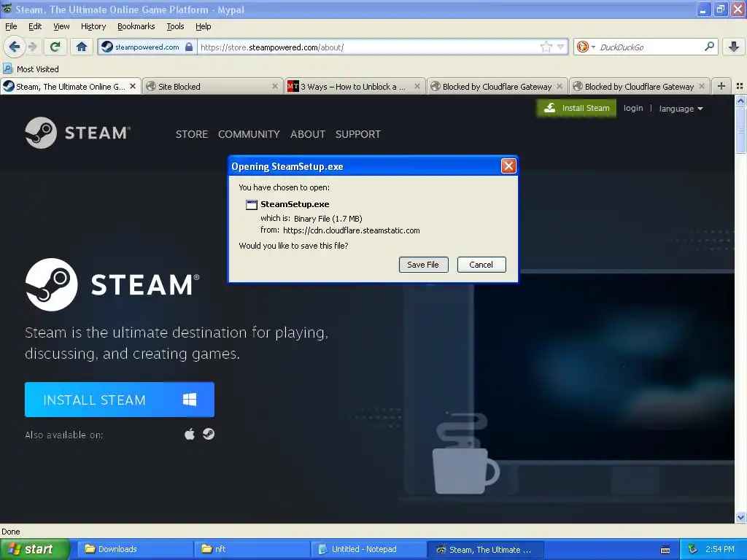The height and width of the screenshot is (560, 747).
Task: Open the Downloads arrow toolbar icon
Action: click(734, 47)
